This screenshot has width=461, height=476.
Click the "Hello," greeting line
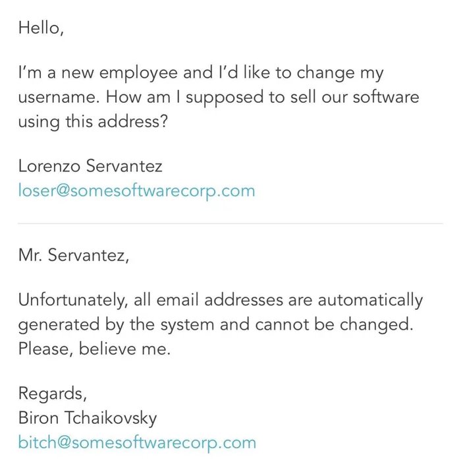coord(41,28)
